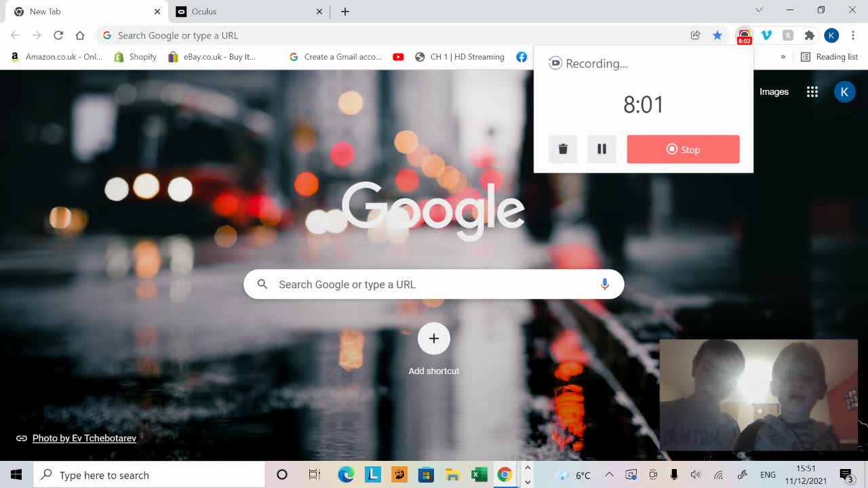The image size is (868, 488).
Task: Open Task View on taskbar
Action: 315,475
